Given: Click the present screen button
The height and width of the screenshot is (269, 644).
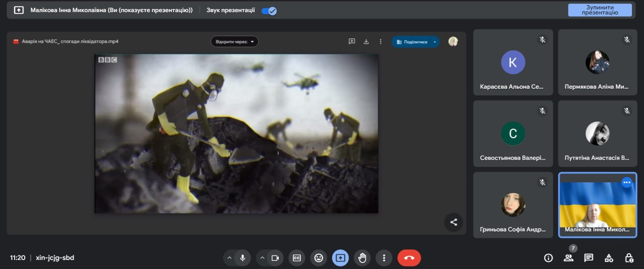Looking at the screenshot, I should [x=340, y=258].
